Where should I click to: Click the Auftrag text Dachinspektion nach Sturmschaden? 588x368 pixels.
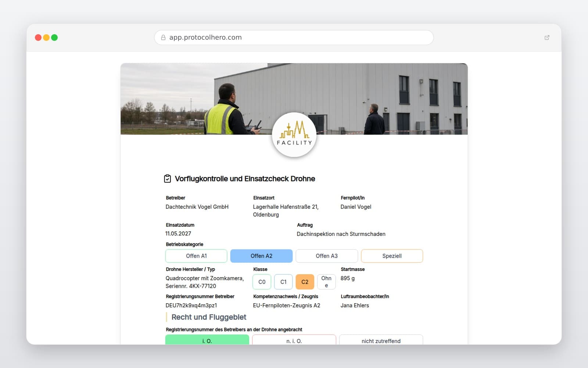[341, 234]
